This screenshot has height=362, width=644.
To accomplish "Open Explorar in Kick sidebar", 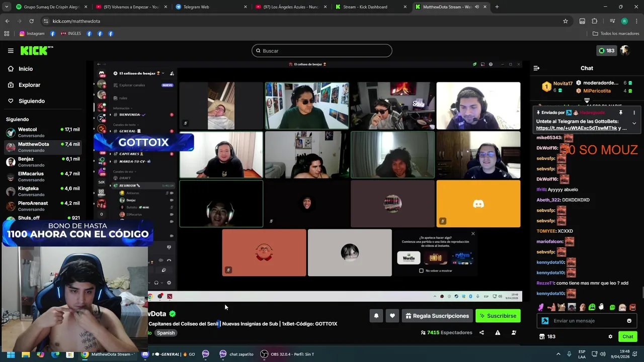I will click(x=29, y=85).
